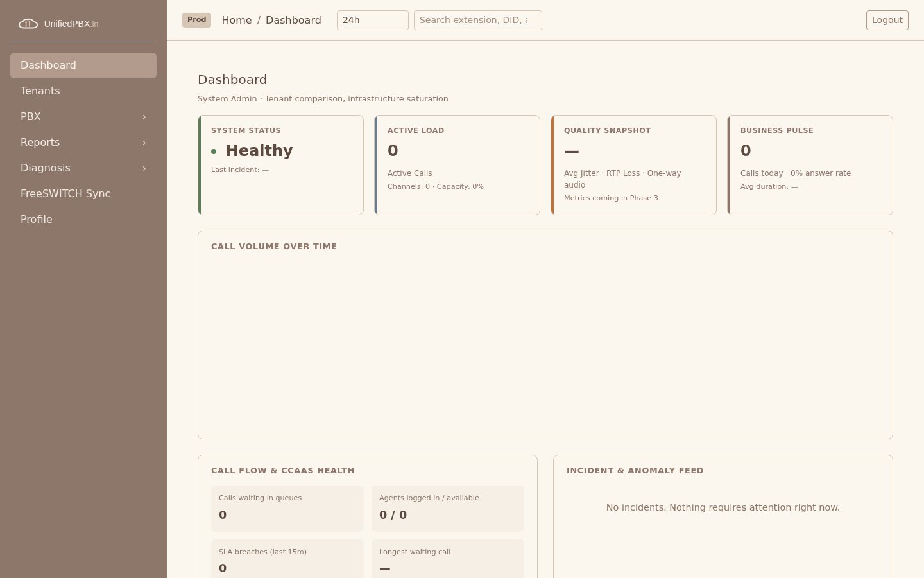
Task: Click the 'Last incident: —' text
Action: pos(240,170)
